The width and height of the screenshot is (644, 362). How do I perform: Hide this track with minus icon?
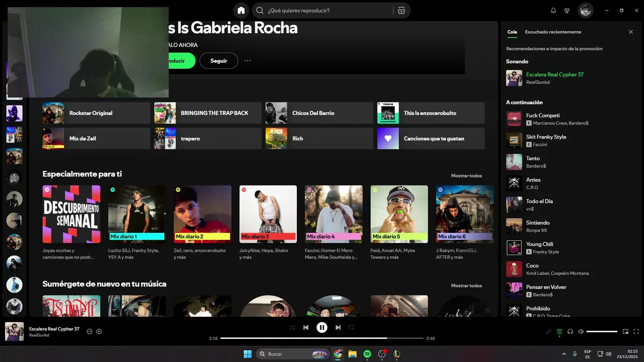point(90,331)
